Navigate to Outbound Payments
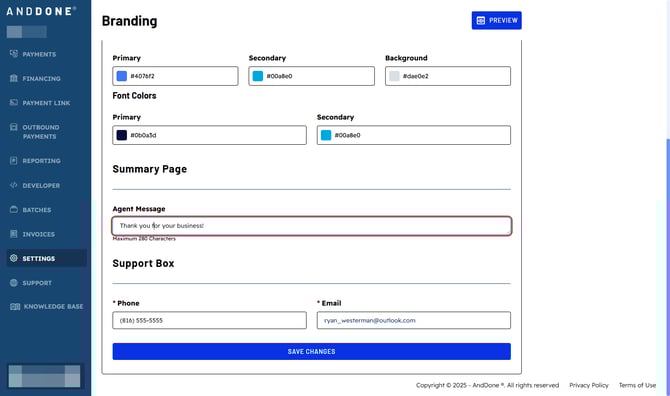This screenshot has height=396, width=670. tap(41, 132)
